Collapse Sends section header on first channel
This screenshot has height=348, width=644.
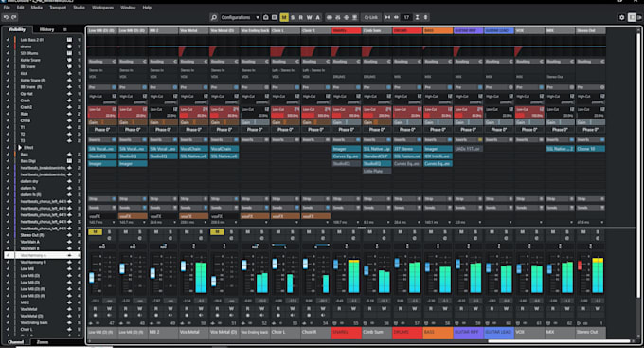coord(101,208)
